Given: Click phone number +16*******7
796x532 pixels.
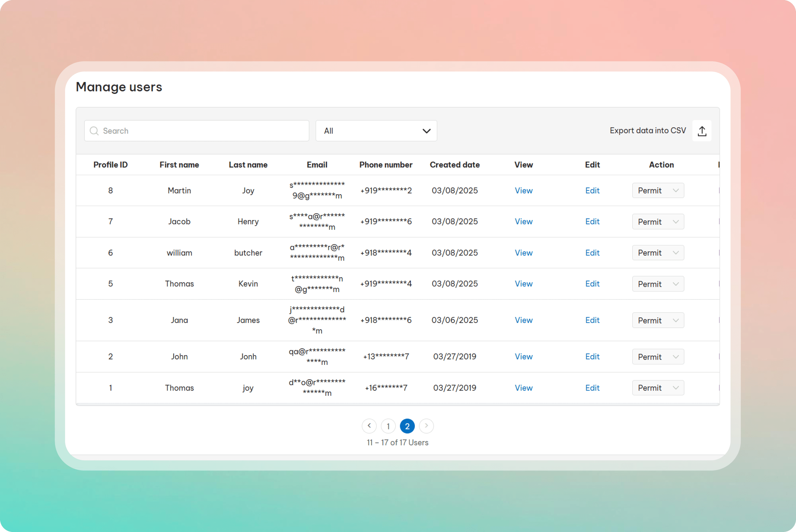Looking at the screenshot, I should (x=386, y=388).
